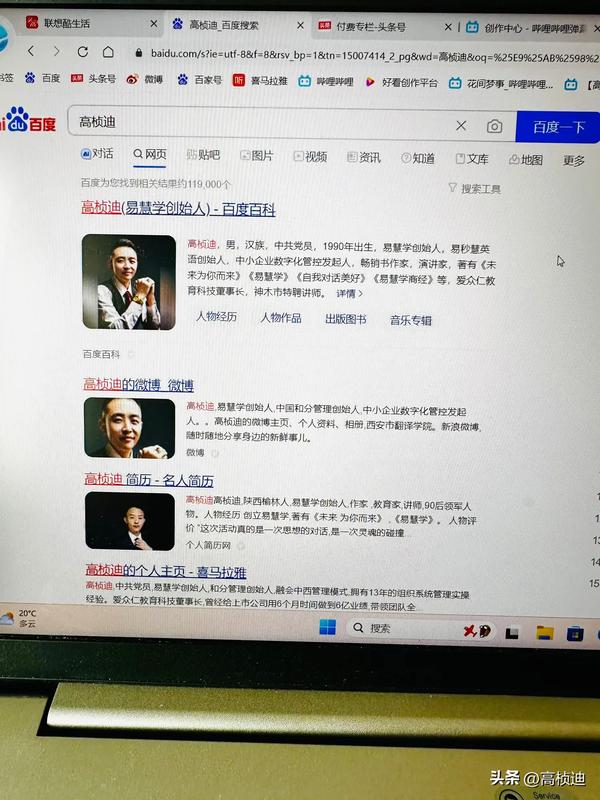Select the 网页 search category
The image size is (600, 800).
pos(149,154)
